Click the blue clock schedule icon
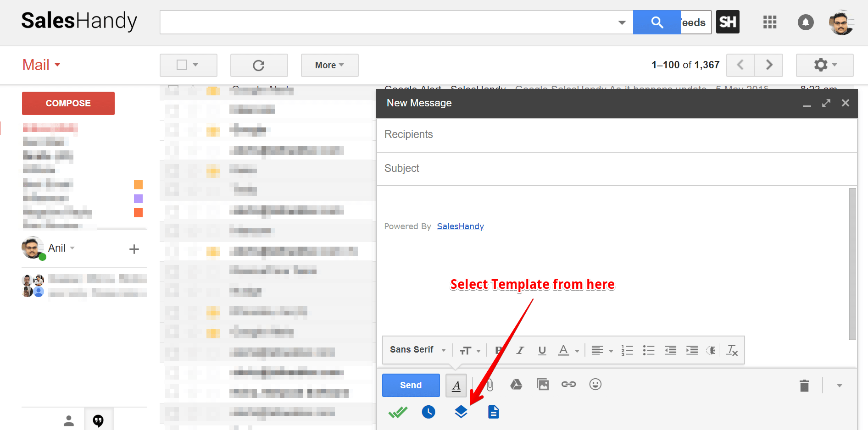Image resolution: width=868 pixels, height=430 pixels. [428, 412]
